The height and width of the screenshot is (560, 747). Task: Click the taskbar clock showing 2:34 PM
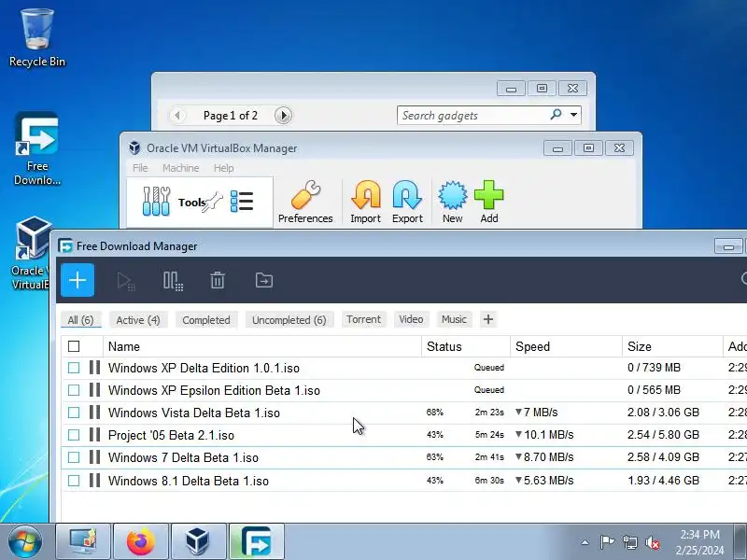point(699,542)
